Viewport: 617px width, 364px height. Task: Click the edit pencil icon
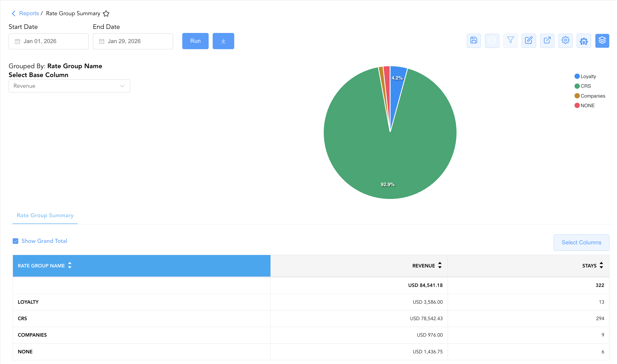pyautogui.click(x=529, y=41)
